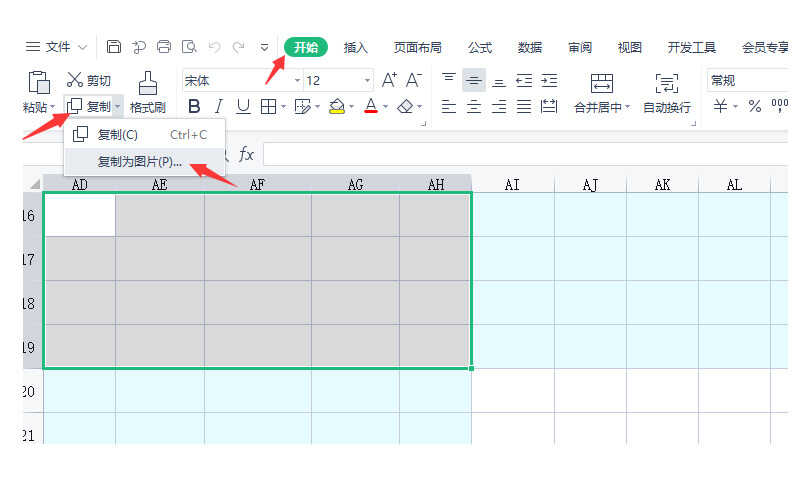
Task: Choose 复制(C) from the dropdown menu
Action: click(x=145, y=135)
